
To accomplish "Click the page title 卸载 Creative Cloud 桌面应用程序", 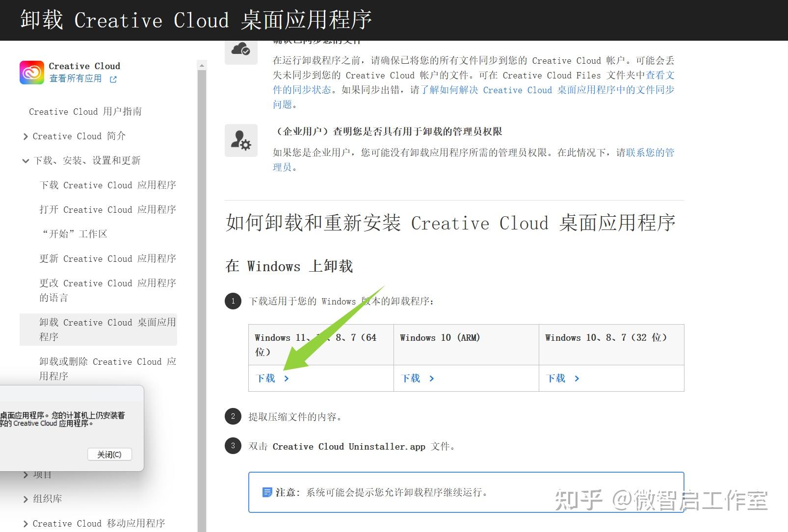I will 196,20.
